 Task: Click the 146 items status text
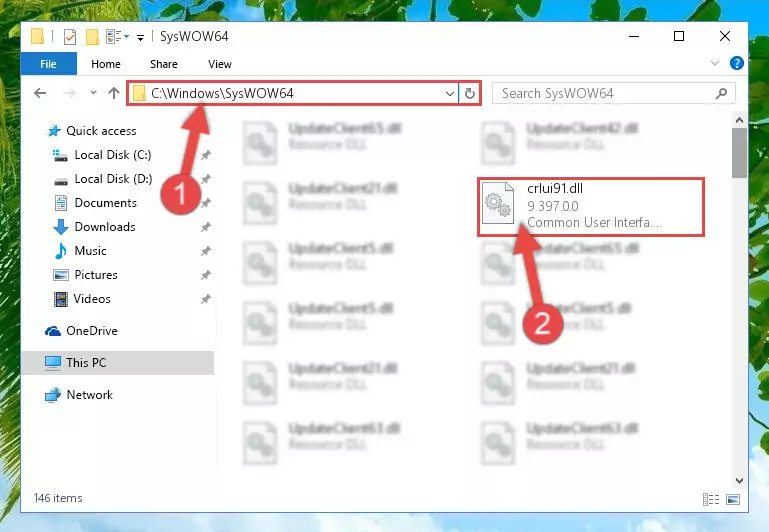58,498
